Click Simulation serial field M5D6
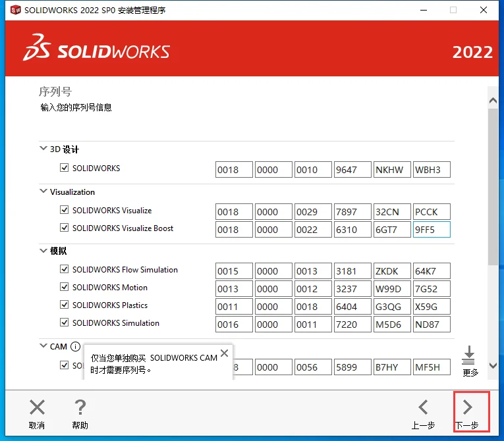The height and width of the screenshot is (441, 504). point(392,324)
